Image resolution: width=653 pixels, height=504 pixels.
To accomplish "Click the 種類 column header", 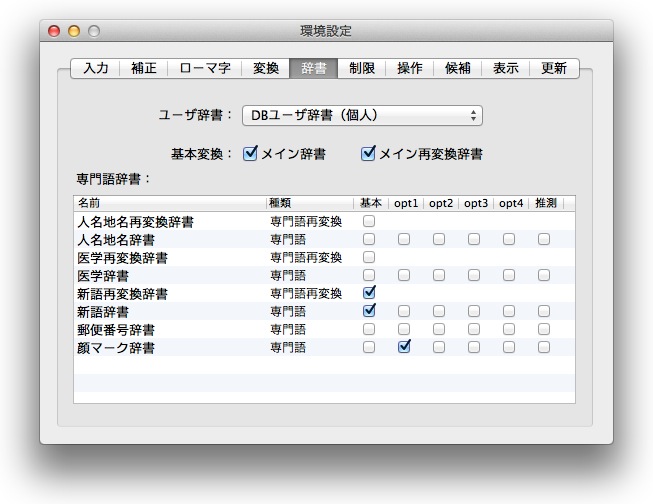I will [x=308, y=203].
